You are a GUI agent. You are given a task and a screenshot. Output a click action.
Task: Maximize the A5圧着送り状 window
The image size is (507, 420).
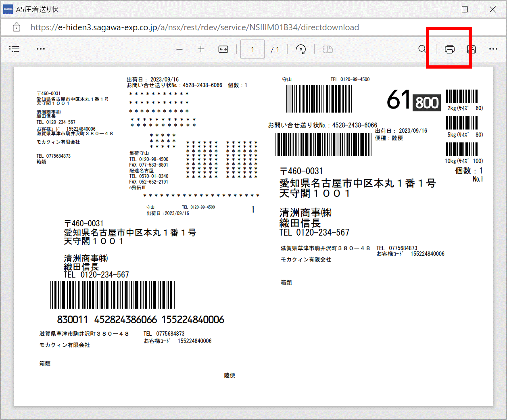tap(465, 9)
